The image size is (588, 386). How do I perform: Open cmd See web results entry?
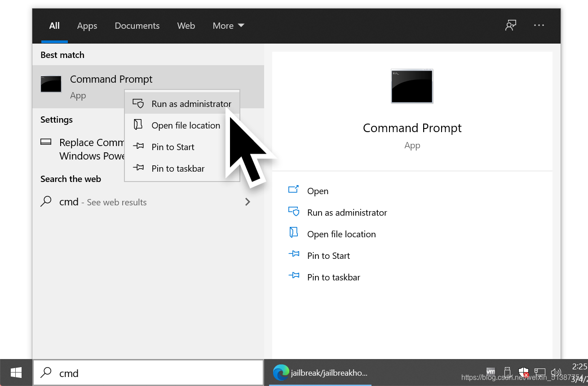pyautogui.click(x=148, y=202)
